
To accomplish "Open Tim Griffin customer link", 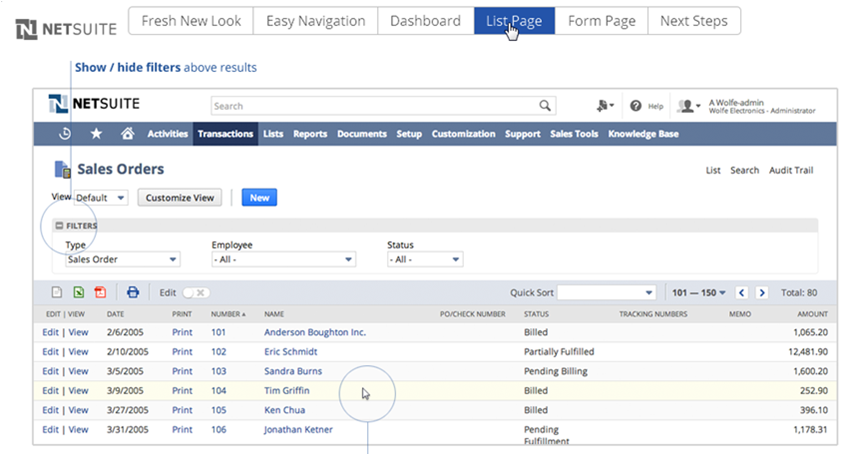I will coord(286,390).
